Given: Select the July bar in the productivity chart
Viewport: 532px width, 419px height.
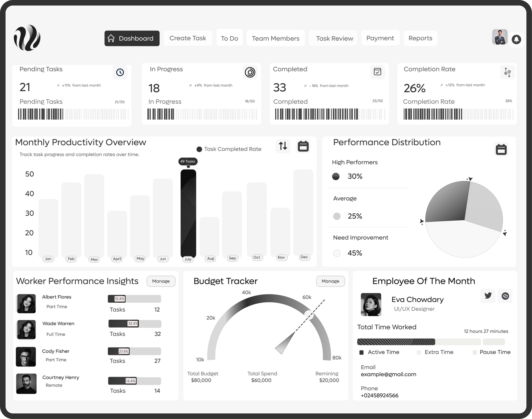Looking at the screenshot, I should (188, 213).
